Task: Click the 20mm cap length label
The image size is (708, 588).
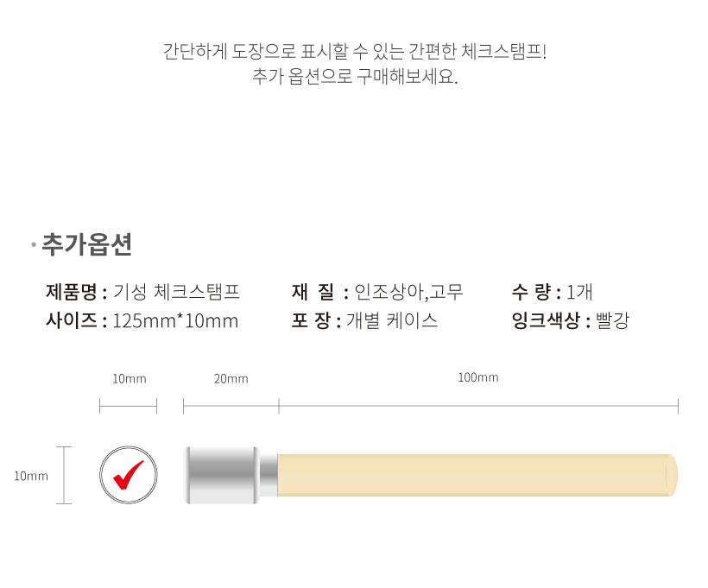Action: pos(231,378)
